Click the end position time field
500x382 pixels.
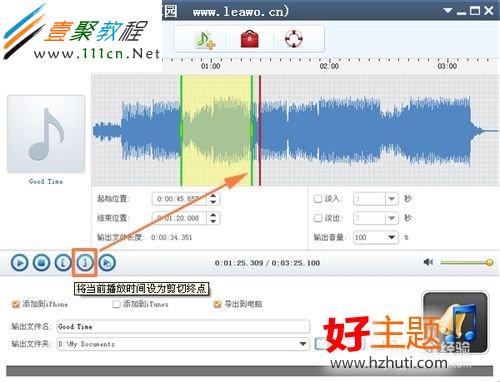180,218
